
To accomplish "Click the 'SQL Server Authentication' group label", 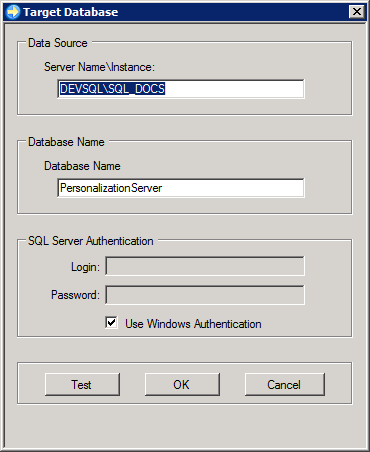I will pyautogui.click(x=91, y=241).
